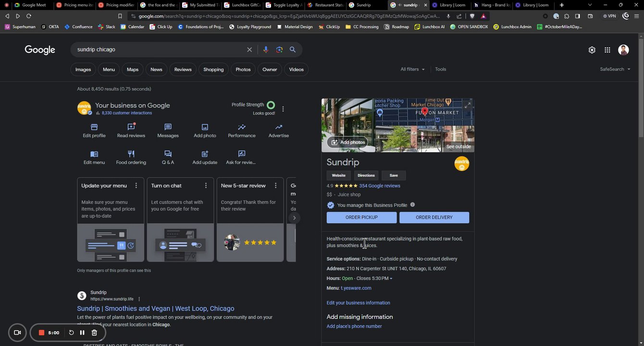Delete the Loom recording

pos(94,333)
